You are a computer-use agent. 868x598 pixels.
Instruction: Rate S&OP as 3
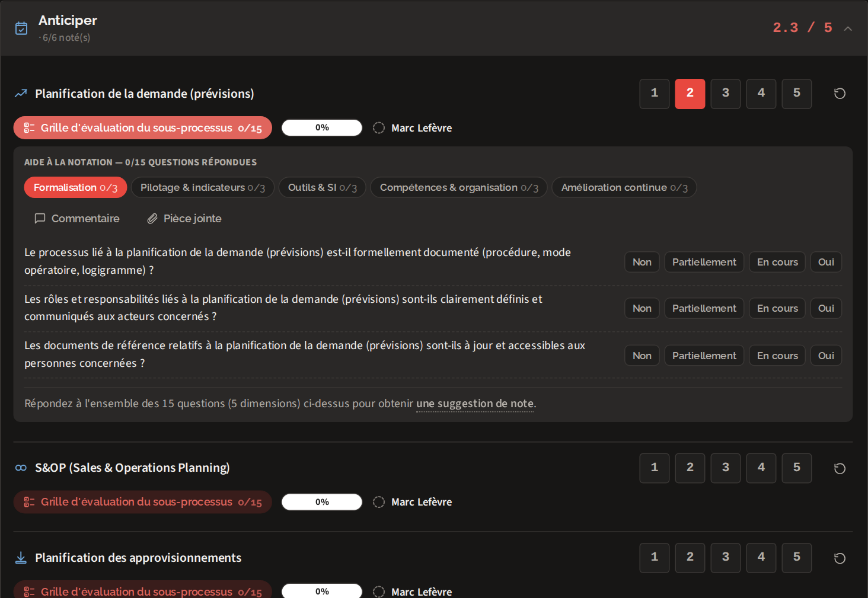(726, 468)
